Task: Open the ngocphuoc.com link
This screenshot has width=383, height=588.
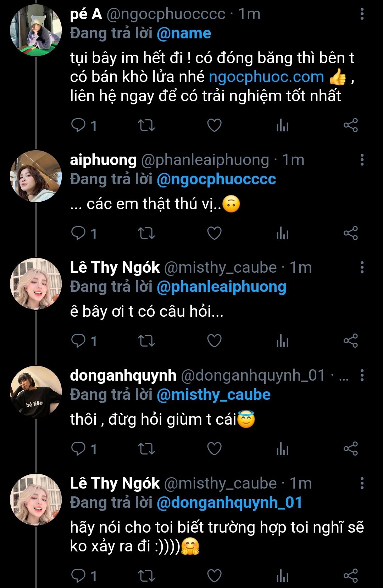Action: [x=266, y=77]
